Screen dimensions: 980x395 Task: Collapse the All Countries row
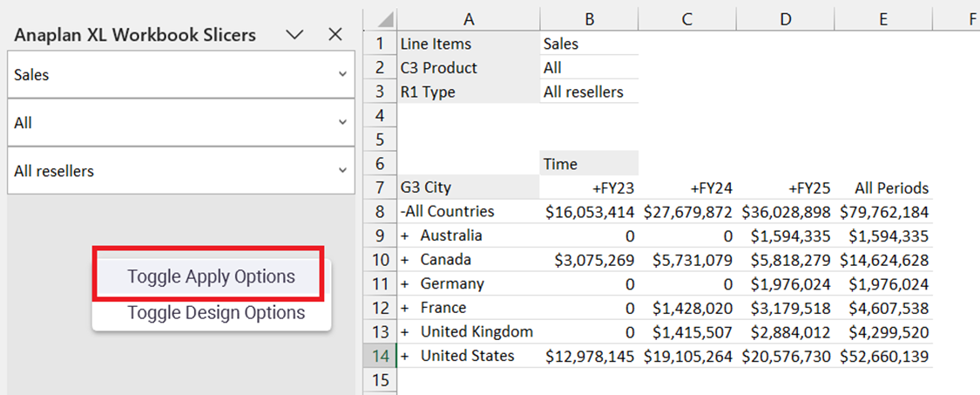[403, 212]
